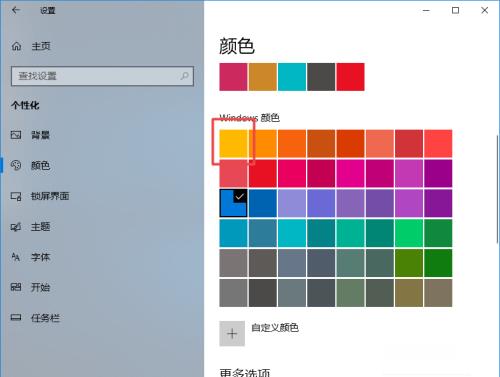Choose the recent teal color swatch
Image resolution: width=500 pixels, height=377 pixels.
pyautogui.click(x=292, y=77)
